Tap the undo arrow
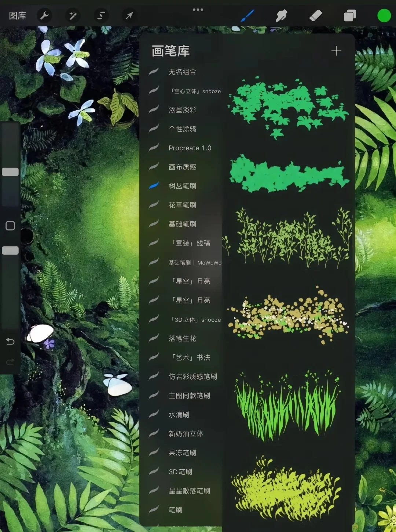The height and width of the screenshot is (532, 396). (11, 341)
